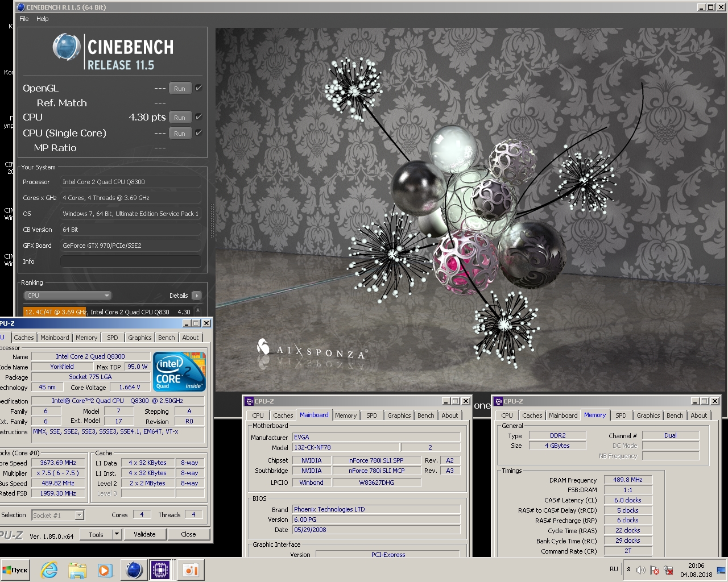Click the motherboard model 132-CK-NF78 field

[346, 447]
